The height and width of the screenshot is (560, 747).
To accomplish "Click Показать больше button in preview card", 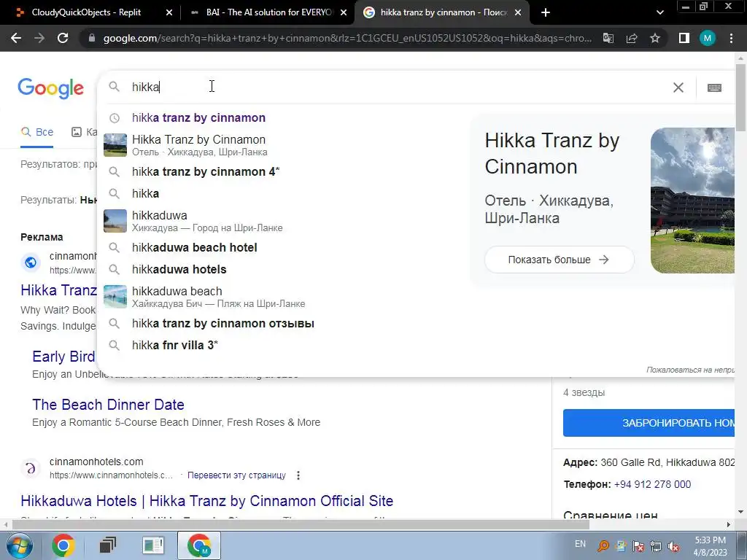I will coord(559,260).
